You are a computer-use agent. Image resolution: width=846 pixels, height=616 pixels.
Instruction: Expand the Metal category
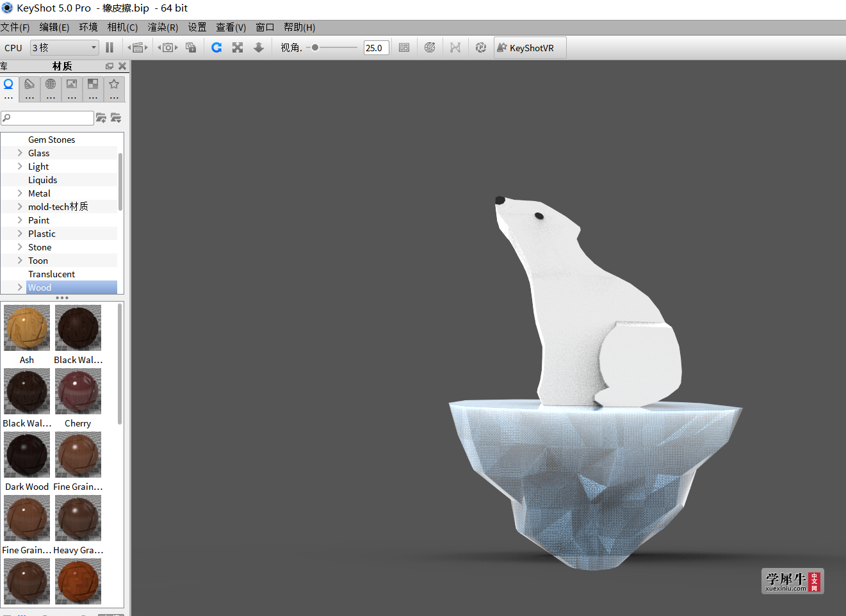(20, 193)
